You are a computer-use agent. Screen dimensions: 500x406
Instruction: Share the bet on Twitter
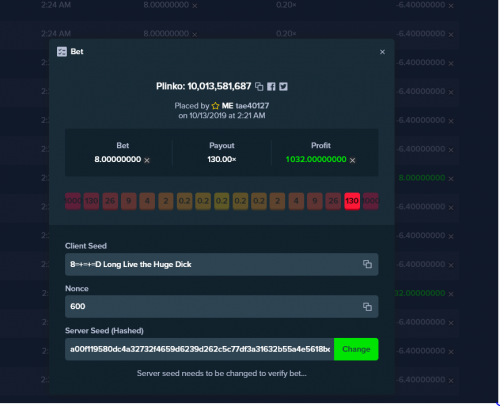point(283,86)
